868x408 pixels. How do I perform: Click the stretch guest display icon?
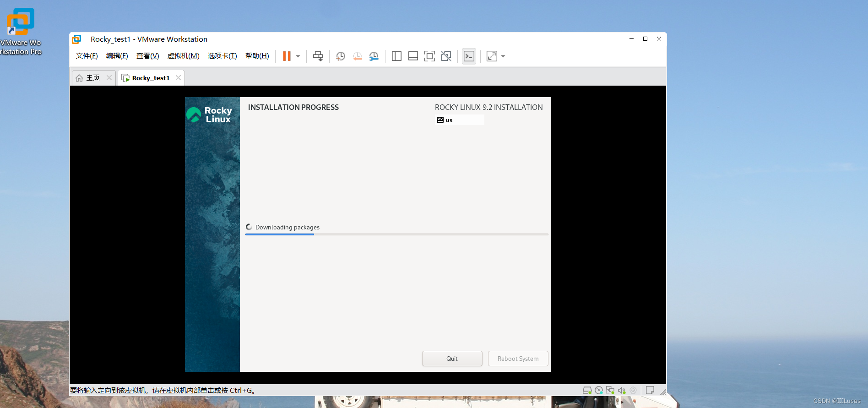(492, 56)
